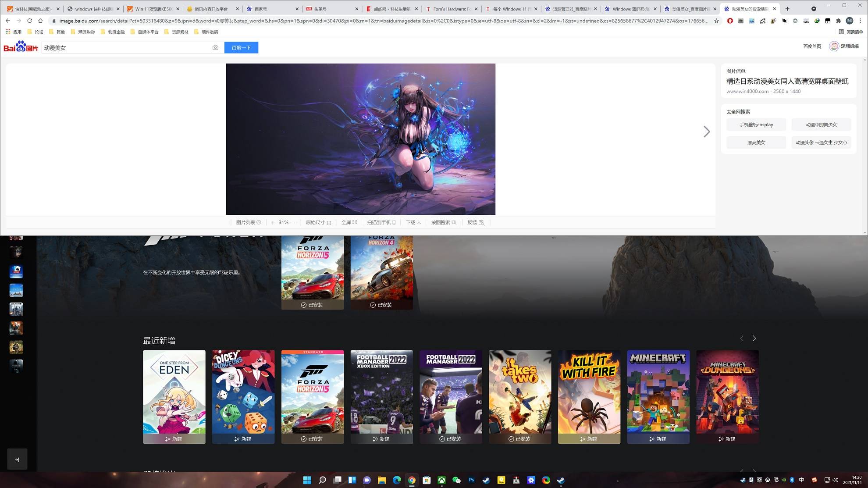The height and width of the screenshot is (488, 868).
Task: Open the Xbox app from taskbar
Action: click(441, 480)
